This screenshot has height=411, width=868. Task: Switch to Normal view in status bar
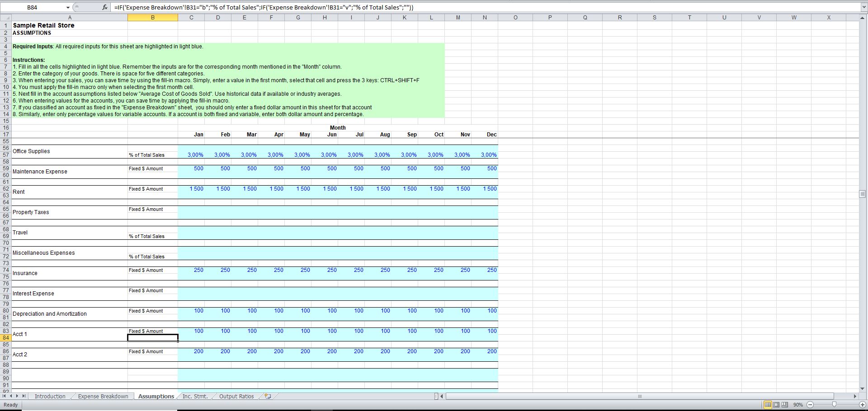[767, 405]
